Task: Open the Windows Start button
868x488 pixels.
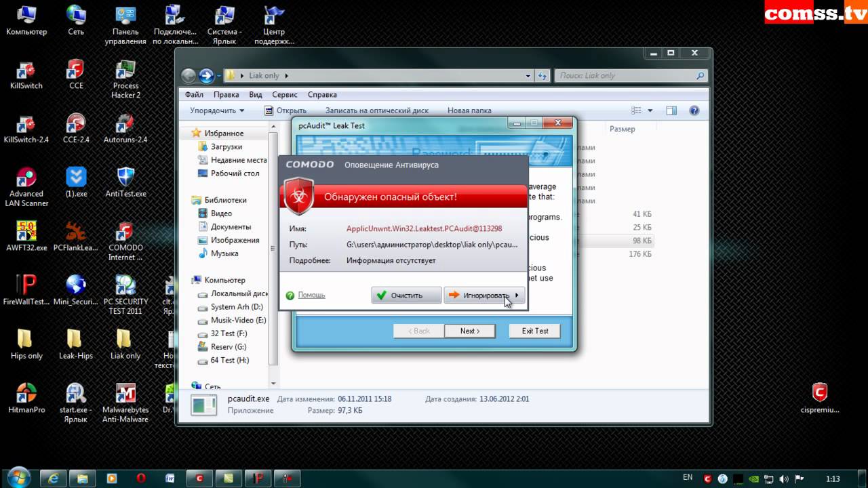Action: (18, 477)
